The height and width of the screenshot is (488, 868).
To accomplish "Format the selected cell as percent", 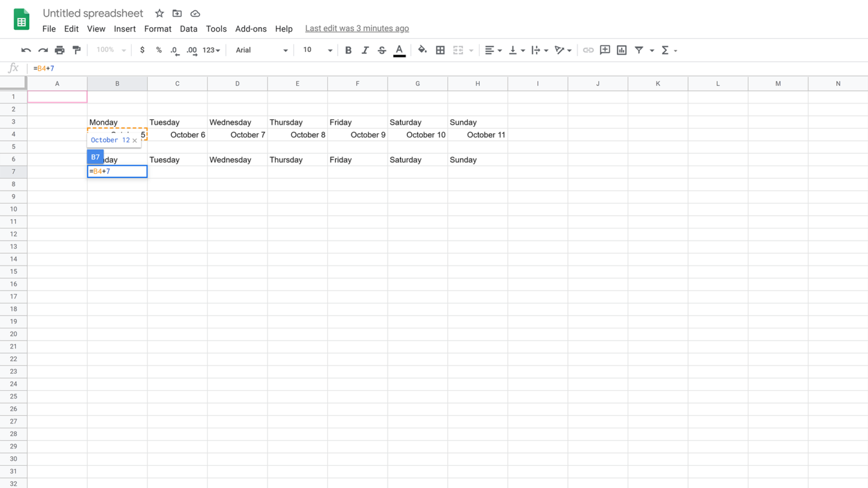I will tap(159, 50).
